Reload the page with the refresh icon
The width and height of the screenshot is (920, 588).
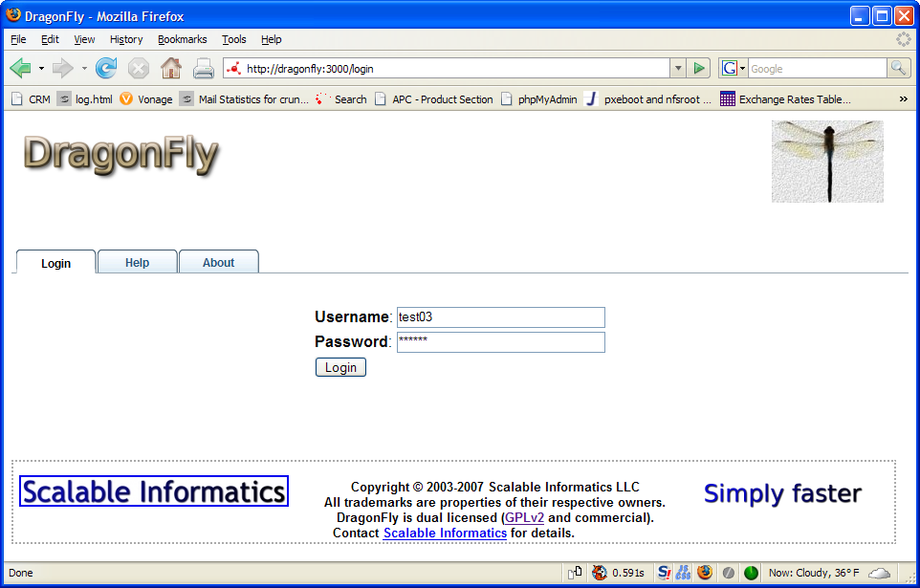tap(106, 69)
